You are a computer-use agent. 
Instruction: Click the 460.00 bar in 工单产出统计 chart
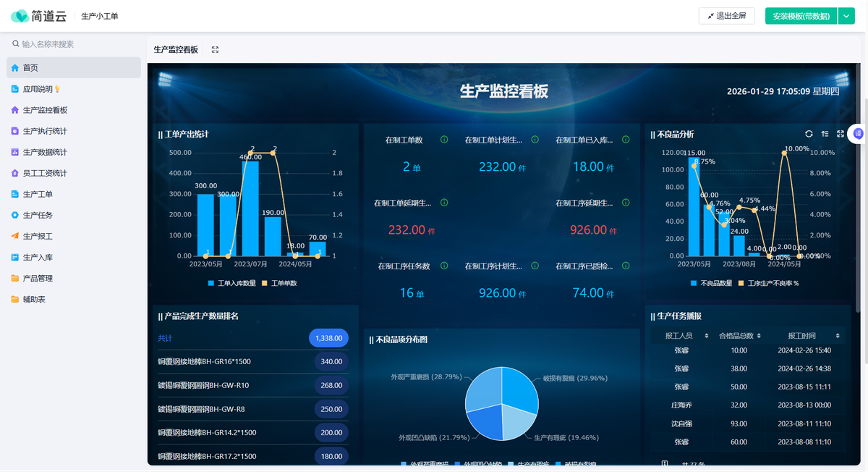click(250, 208)
